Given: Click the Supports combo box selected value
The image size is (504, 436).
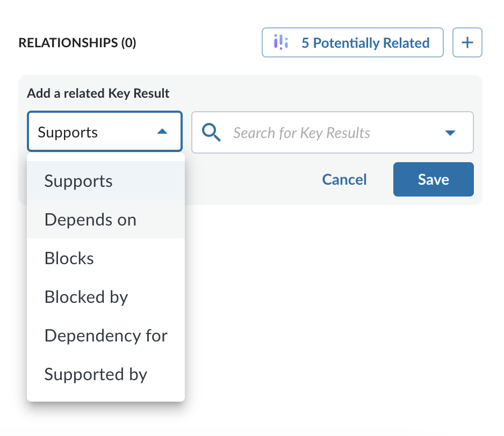Looking at the screenshot, I should pyautogui.click(x=68, y=133).
